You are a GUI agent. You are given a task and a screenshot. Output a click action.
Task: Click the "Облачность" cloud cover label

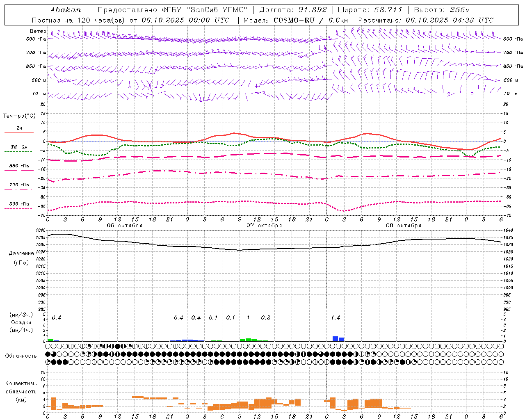(21, 356)
